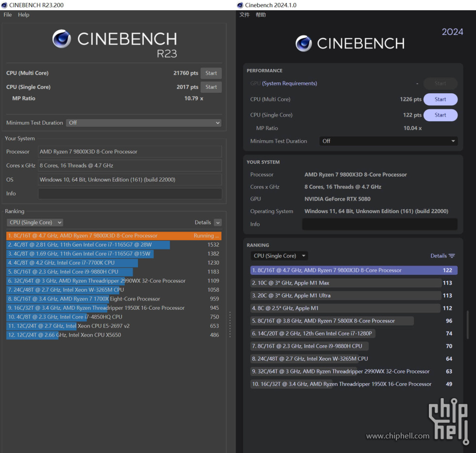Select the 8C Apple M1 ranking row
This screenshot has width=476, height=453.
(x=354, y=308)
